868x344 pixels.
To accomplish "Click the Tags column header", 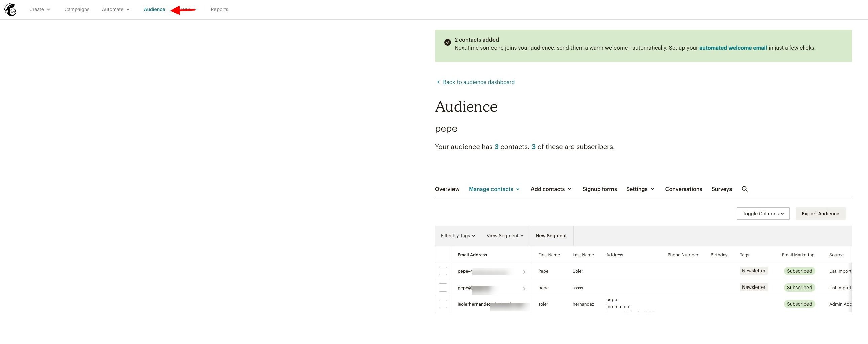I will click(x=744, y=255).
